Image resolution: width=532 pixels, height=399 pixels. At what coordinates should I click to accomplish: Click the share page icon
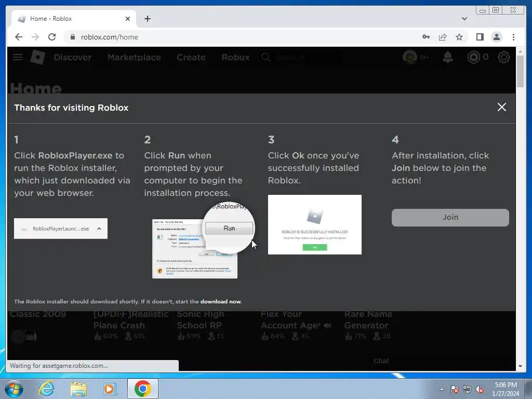(443, 37)
